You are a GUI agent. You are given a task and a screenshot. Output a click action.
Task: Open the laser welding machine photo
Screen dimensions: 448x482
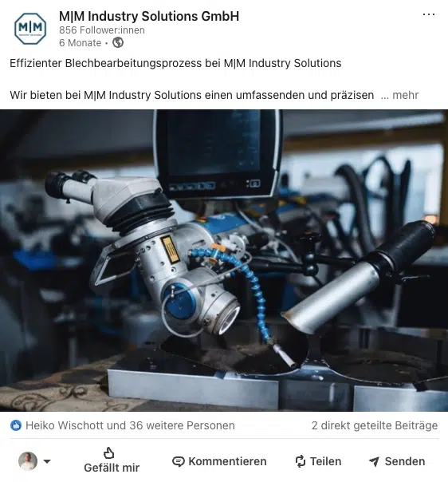tap(224, 260)
